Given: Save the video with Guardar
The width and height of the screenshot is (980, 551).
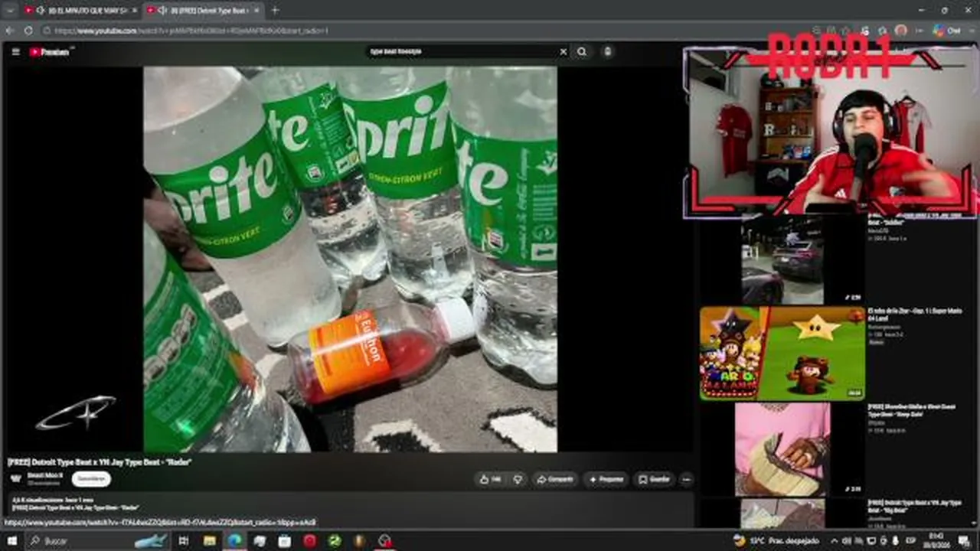Looking at the screenshot, I should (x=655, y=480).
